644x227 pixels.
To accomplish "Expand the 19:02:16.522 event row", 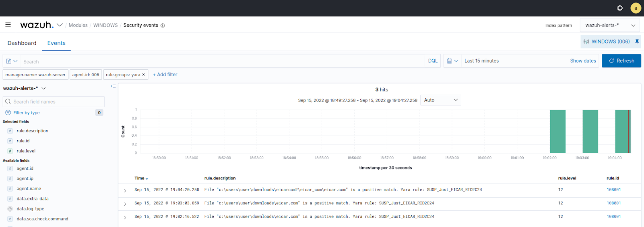I will point(125,217).
